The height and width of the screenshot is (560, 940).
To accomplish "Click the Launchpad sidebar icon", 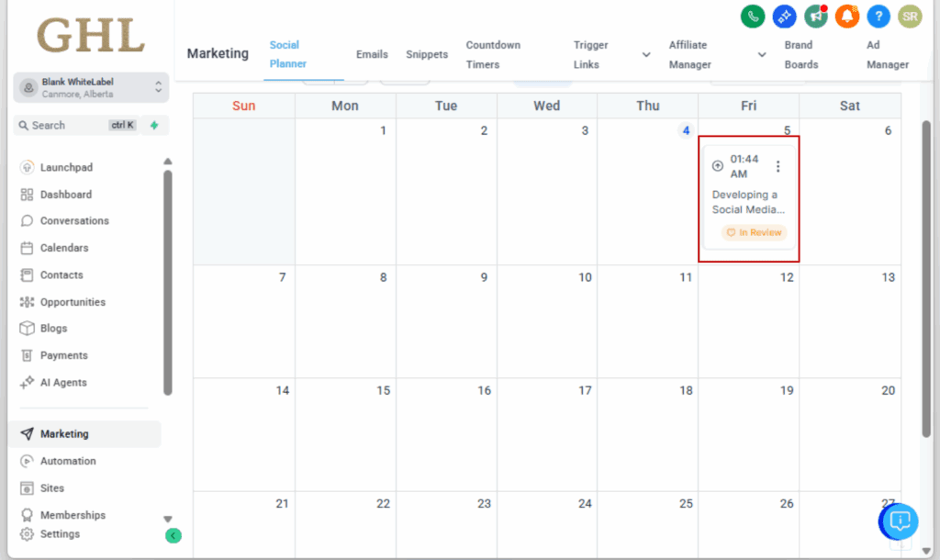I will (27, 167).
